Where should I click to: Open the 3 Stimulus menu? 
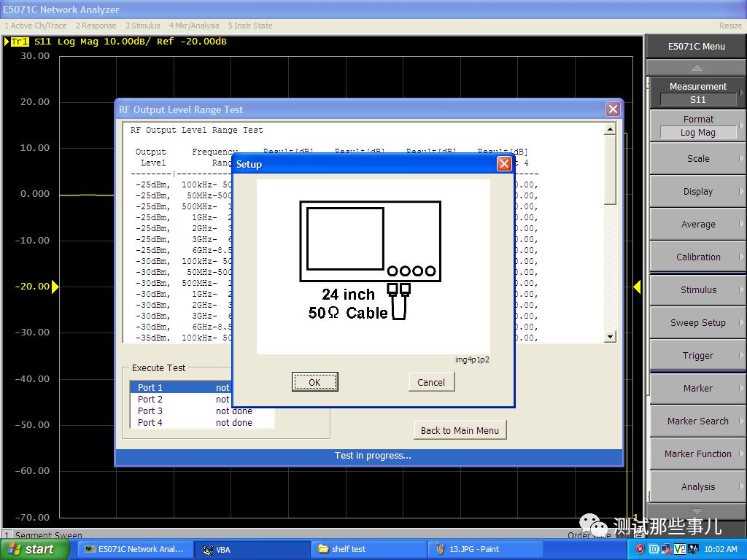pyautogui.click(x=142, y=26)
